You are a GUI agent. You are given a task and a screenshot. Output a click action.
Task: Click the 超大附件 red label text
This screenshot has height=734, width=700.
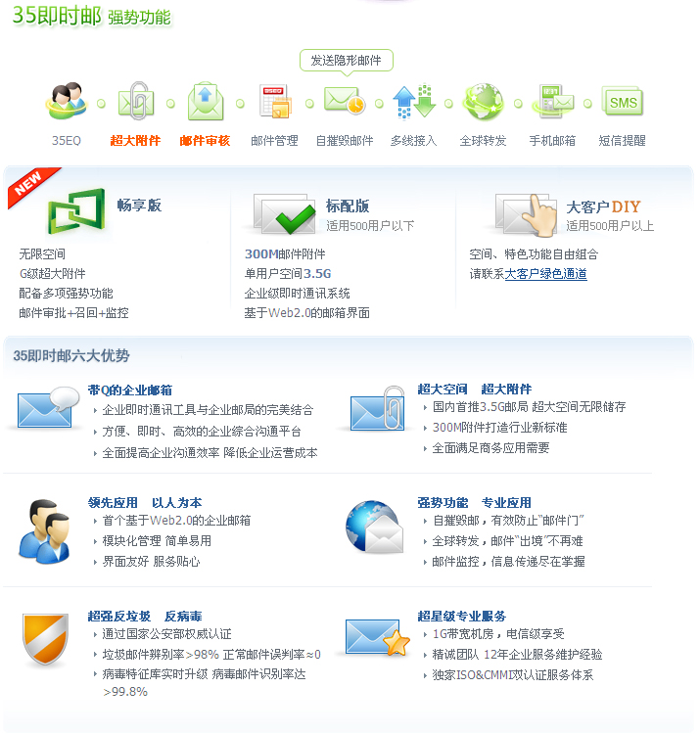click(x=135, y=140)
